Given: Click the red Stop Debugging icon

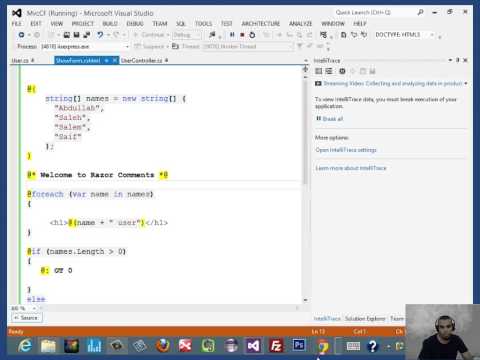Looking at the screenshot, I should (x=242, y=35).
